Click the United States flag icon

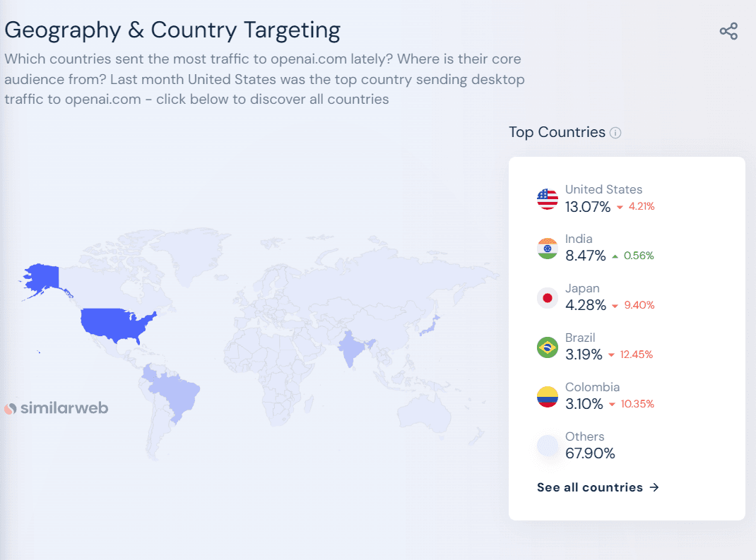coord(548,199)
